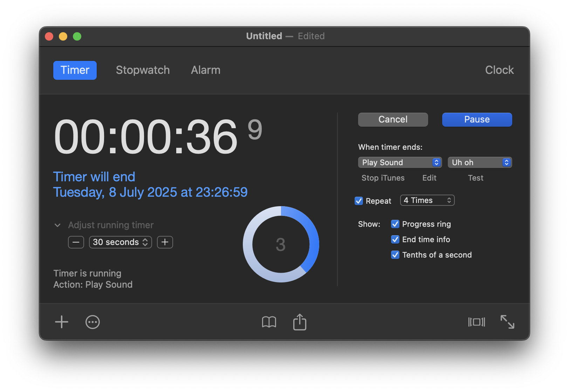Switch to the Alarm tab

pyautogui.click(x=206, y=70)
